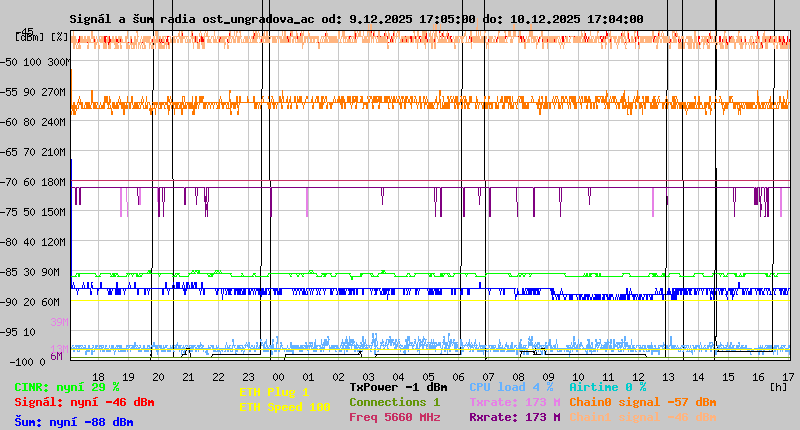Image resolution: width=800 pixels, height=430 pixels.
Task: Click the '-50 100 300M' y-axis label
Action: [x=35, y=62]
